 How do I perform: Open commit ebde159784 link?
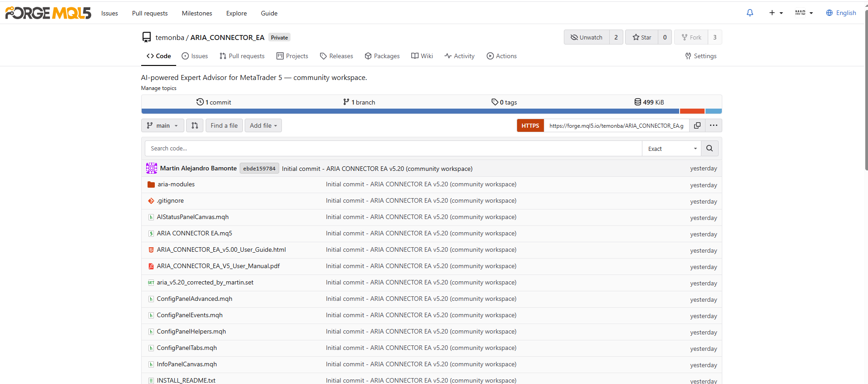pos(259,169)
